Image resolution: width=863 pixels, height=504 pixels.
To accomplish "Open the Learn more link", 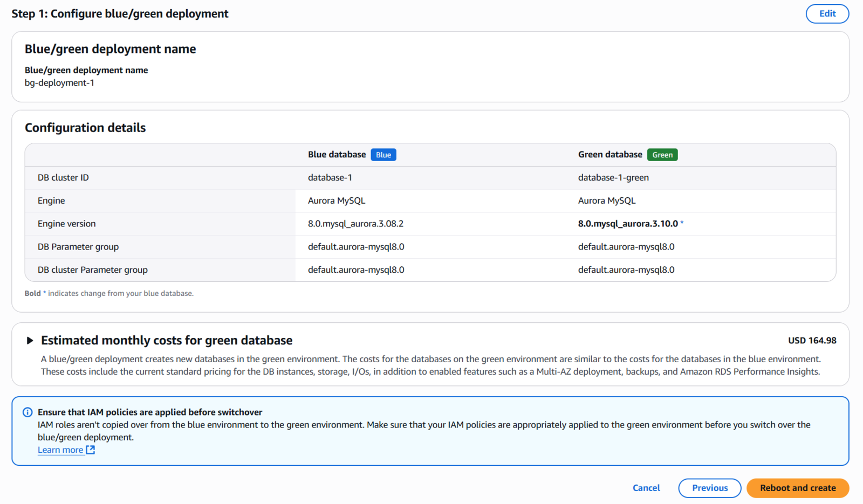I will pyautogui.click(x=60, y=450).
